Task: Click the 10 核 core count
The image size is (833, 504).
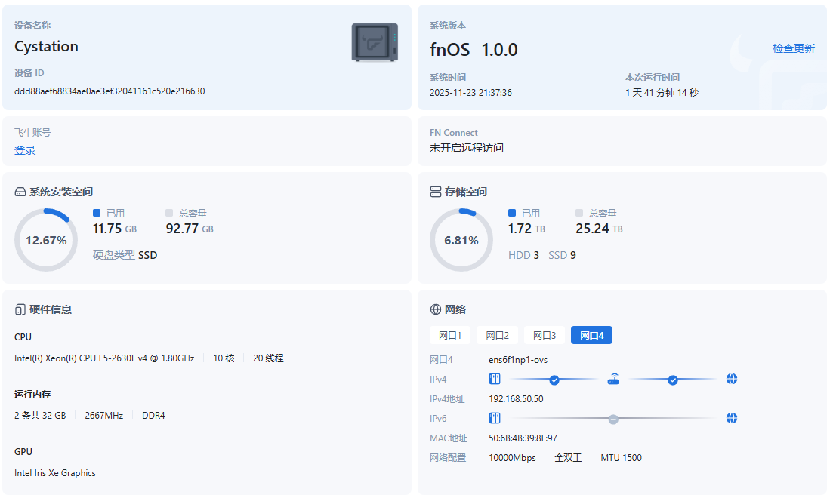Action: (x=224, y=358)
